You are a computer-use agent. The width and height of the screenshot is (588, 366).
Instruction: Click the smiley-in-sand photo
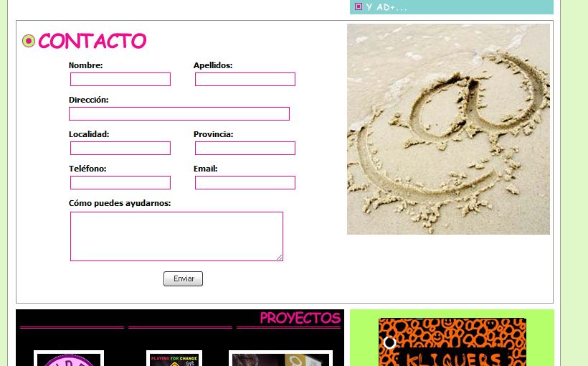click(x=448, y=129)
